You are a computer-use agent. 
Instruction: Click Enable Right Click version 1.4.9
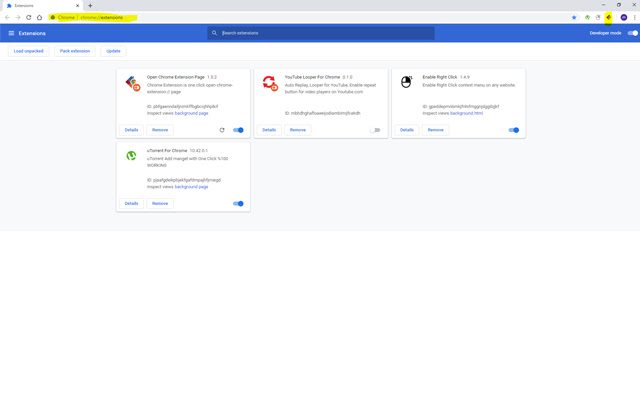click(x=465, y=77)
